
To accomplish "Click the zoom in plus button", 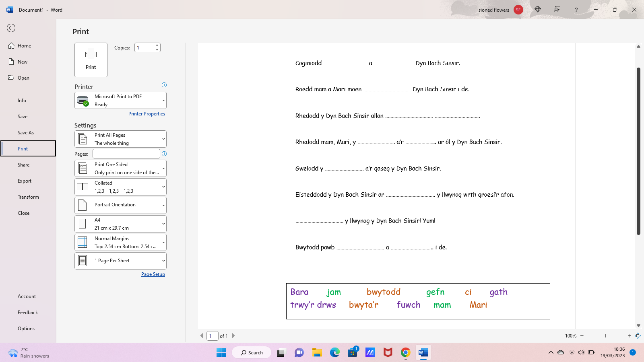I will pos(629,336).
